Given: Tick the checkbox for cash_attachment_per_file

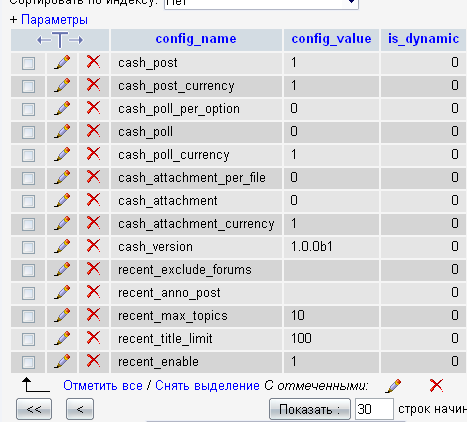Looking at the screenshot, I should point(28,178).
